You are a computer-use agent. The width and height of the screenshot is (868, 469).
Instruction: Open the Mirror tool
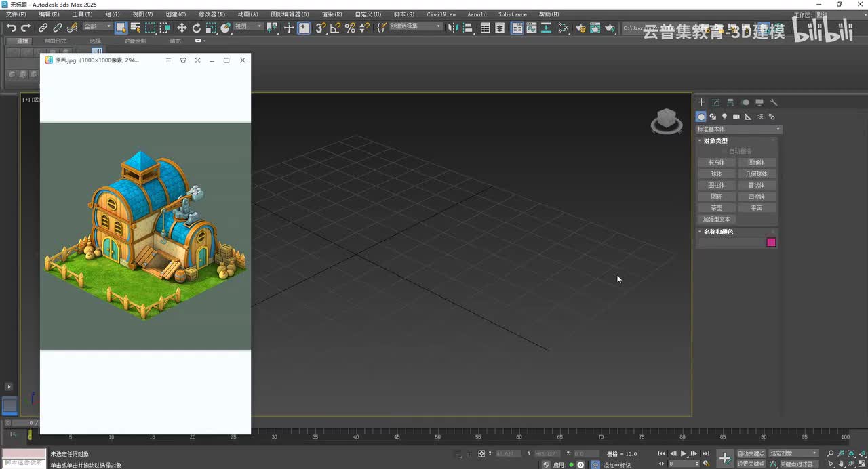coord(453,28)
